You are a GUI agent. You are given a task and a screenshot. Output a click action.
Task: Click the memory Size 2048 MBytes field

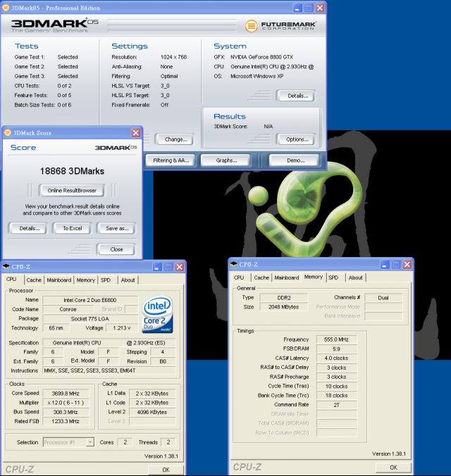click(x=284, y=307)
